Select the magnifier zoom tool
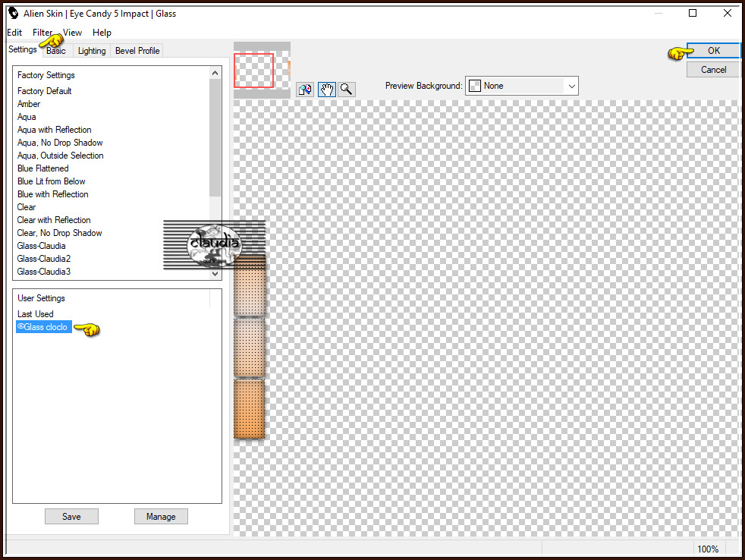The image size is (745, 560). coord(347,90)
